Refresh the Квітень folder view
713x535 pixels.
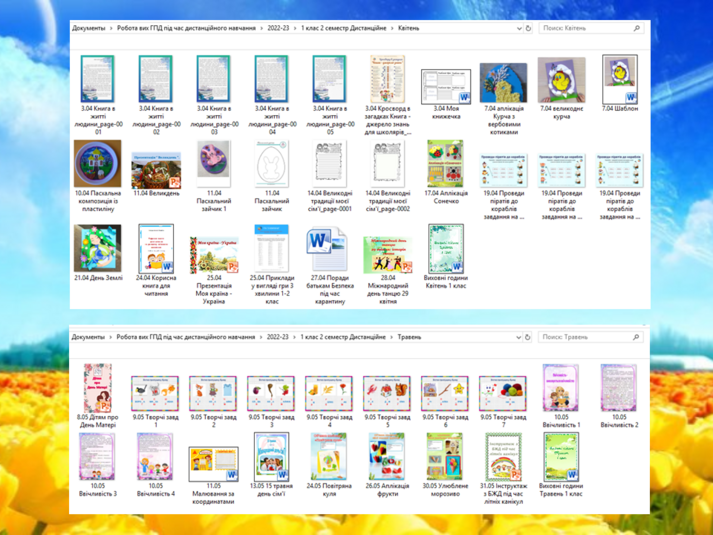528,28
